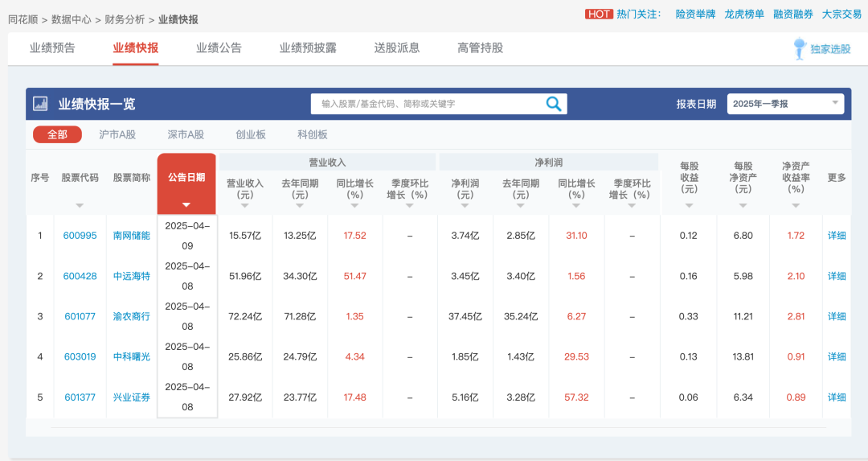
Task: Click revenue value 72.24亿
Action: click(x=244, y=316)
